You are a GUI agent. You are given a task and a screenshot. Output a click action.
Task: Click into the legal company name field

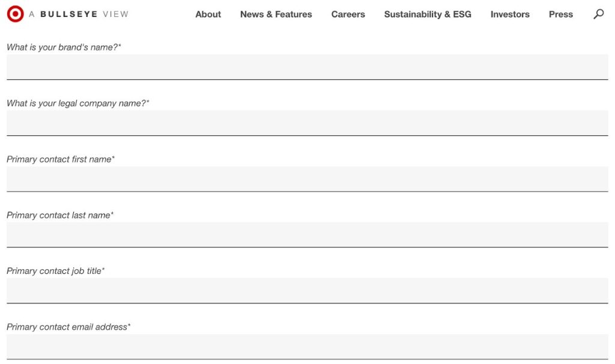tap(307, 123)
